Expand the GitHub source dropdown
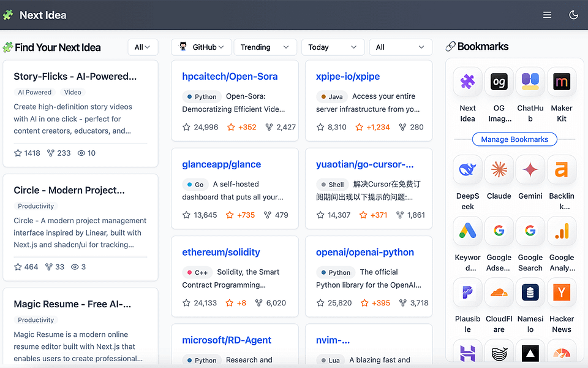This screenshot has height=368, width=588. (202, 47)
